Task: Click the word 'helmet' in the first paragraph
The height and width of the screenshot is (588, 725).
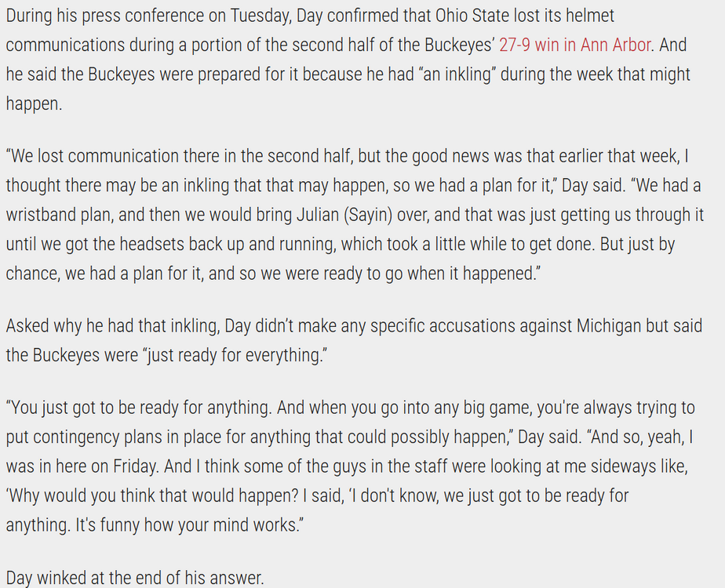Action: pos(581,15)
